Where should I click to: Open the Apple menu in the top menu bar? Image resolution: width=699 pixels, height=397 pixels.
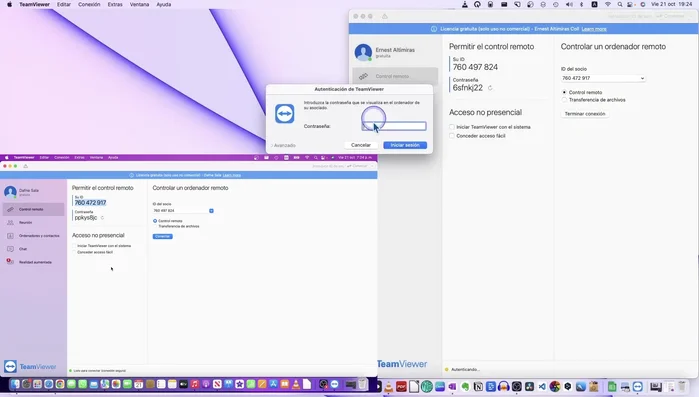[x=9, y=4]
